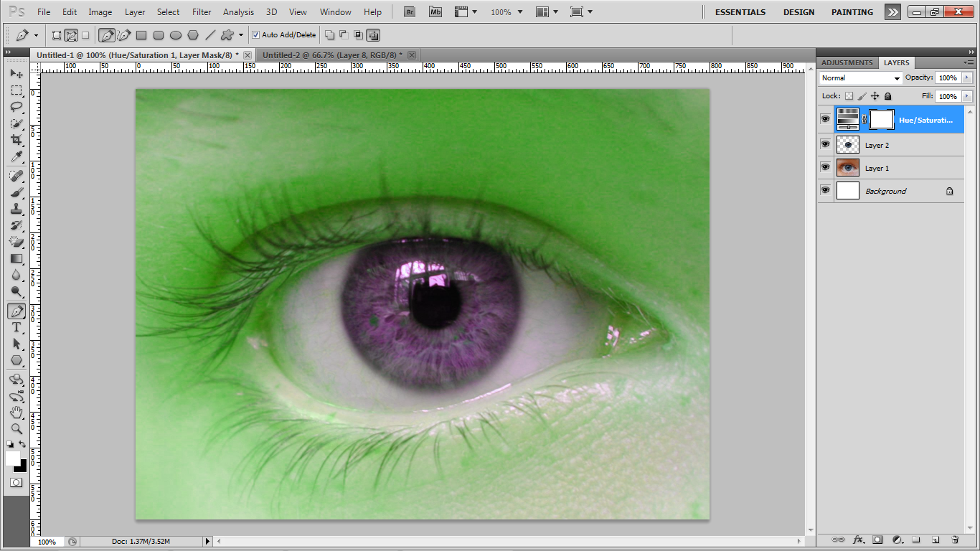Select the Gradient tool
The width and height of the screenshot is (980, 551).
(17, 258)
